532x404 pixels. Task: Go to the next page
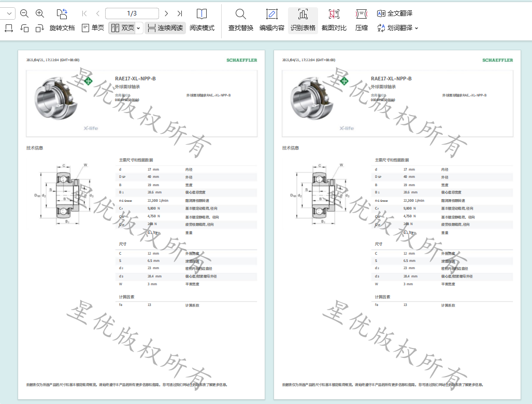coord(166,13)
